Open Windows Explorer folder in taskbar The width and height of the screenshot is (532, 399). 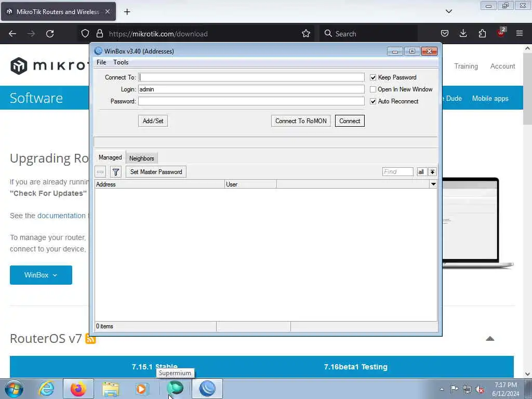[111, 389]
